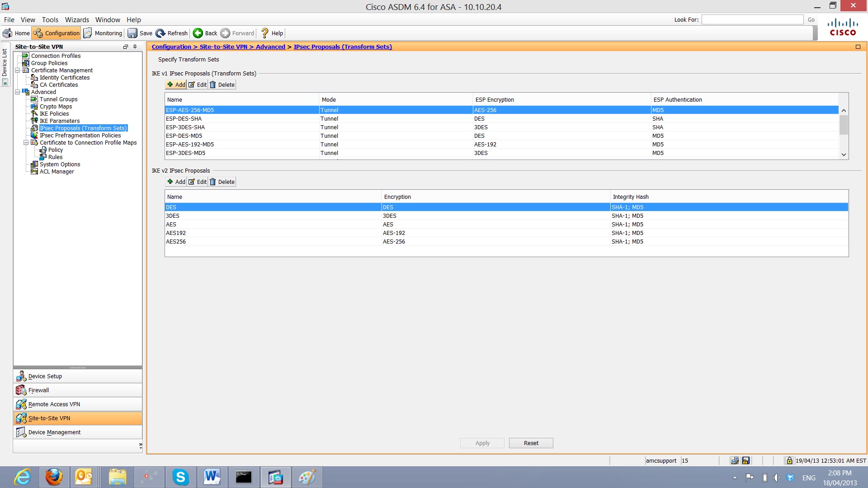Go to the Home view in toolbar

click(x=16, y=33)
